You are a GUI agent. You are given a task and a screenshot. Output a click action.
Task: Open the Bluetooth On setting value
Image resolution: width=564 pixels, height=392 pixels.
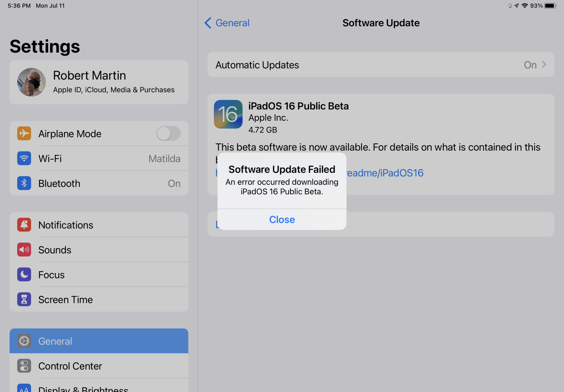[x=174, y=184]
